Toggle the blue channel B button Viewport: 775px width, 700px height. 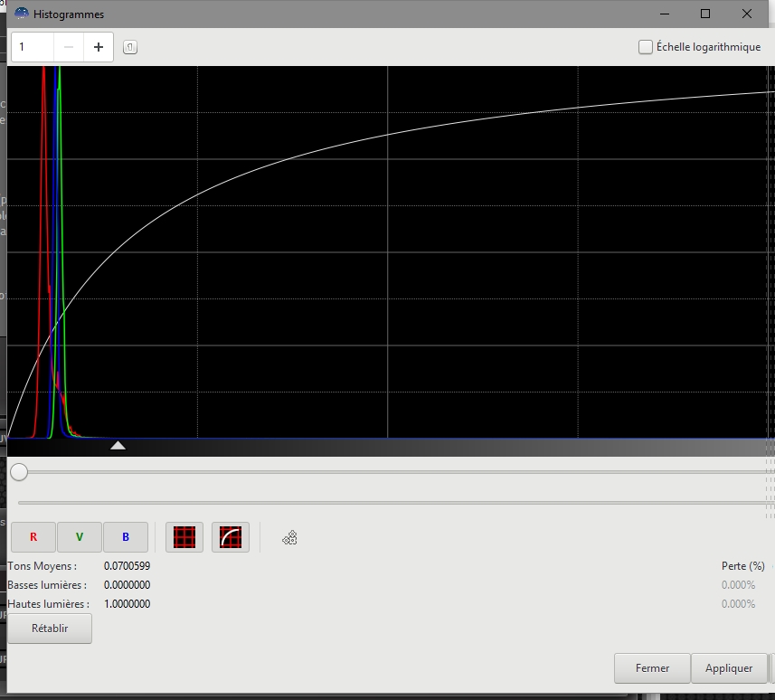tap(126, 537)
